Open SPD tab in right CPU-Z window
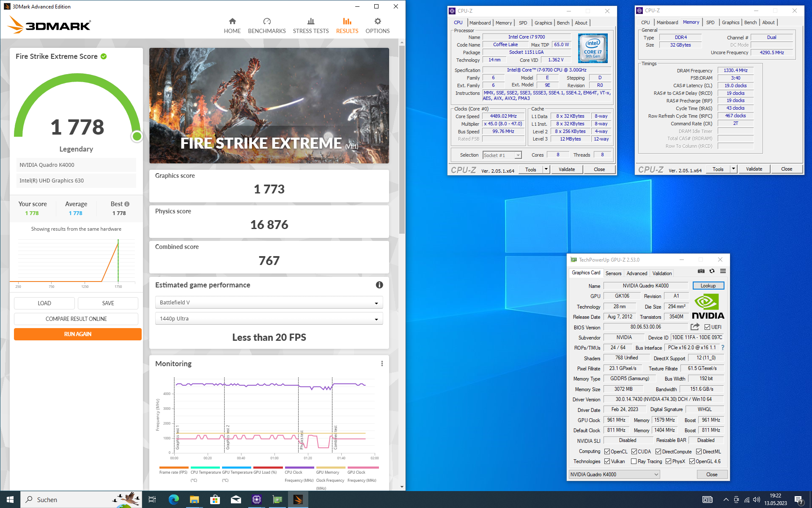812x508 pixels. [x=710, y=22]
